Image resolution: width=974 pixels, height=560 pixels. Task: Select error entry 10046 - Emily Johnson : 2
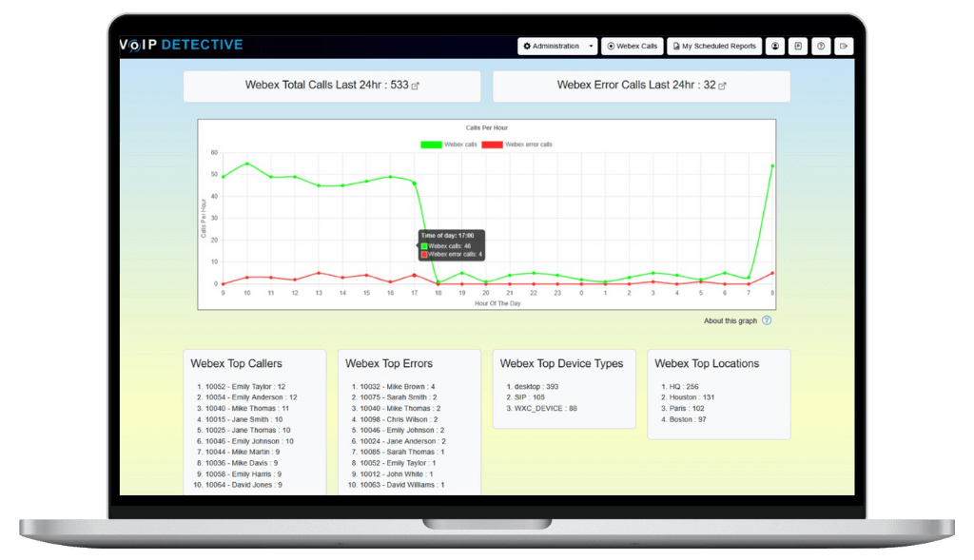tap(402, 431)
